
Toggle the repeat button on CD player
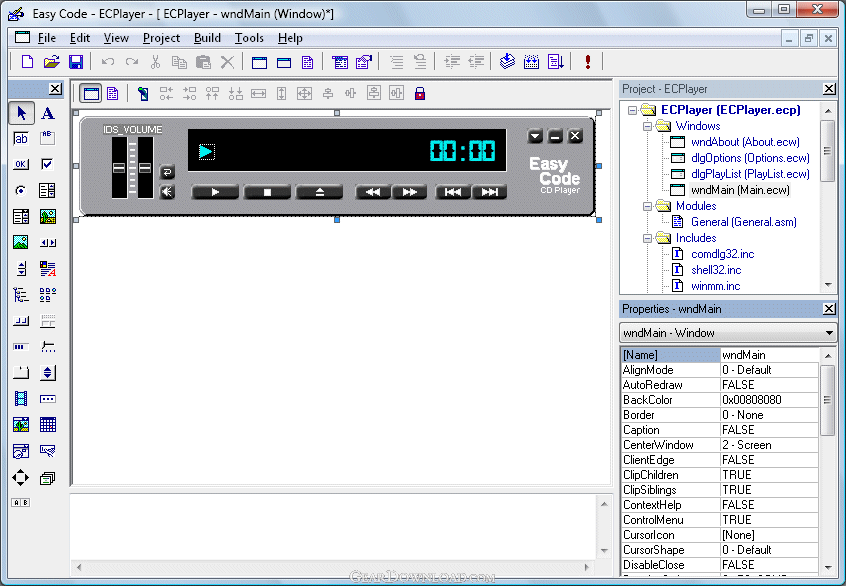(x=167, y=172)
